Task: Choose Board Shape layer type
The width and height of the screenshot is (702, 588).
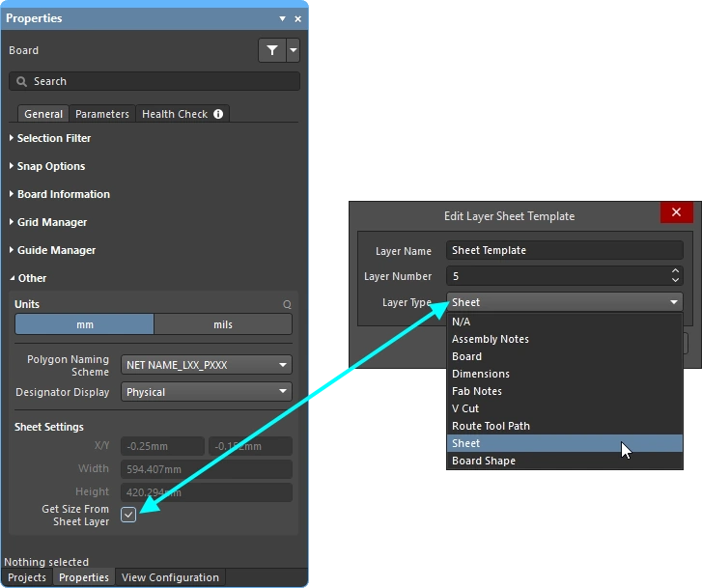Action: click(565, 461)
